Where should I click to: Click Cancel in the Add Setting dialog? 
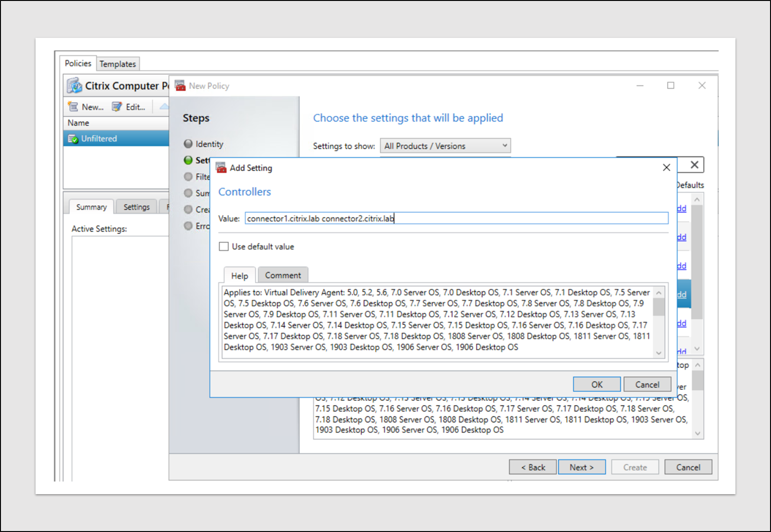pos(647,384)
